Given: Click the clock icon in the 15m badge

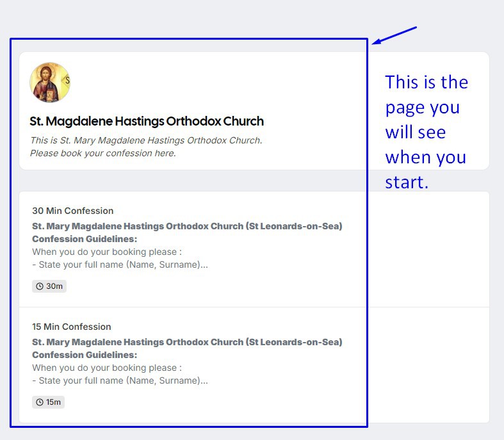Looking at the screenshot, I should [40, 402].
